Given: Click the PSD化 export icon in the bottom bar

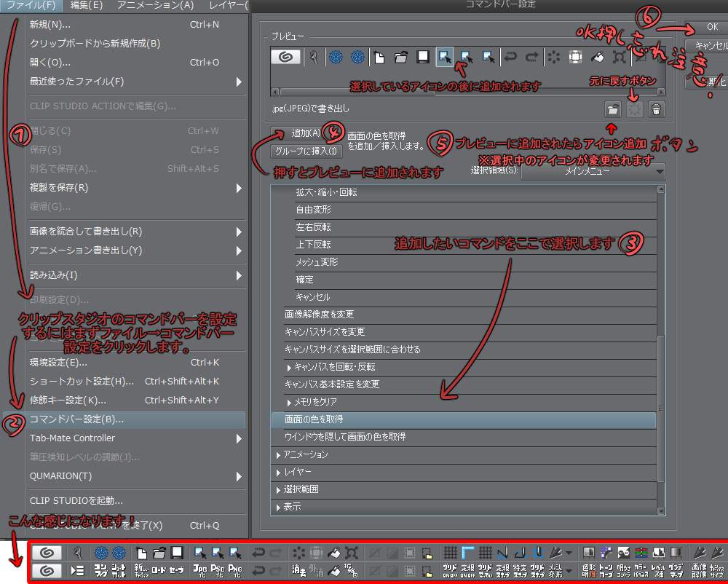Looking at the screenshot, I should [218, 571].
